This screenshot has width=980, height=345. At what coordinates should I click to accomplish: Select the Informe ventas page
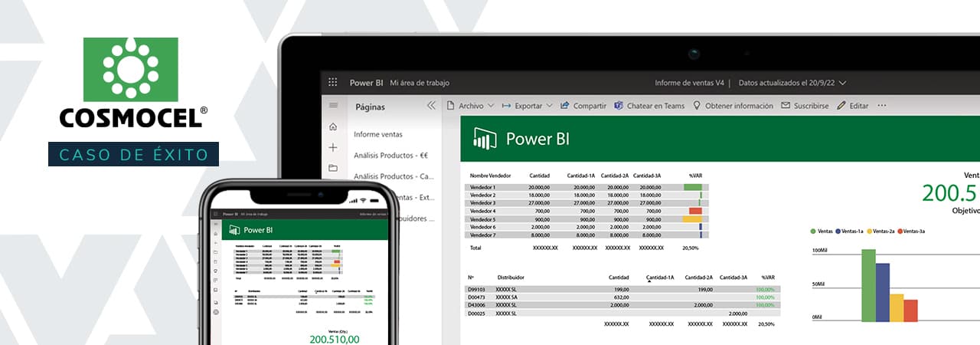click(377, 134)
